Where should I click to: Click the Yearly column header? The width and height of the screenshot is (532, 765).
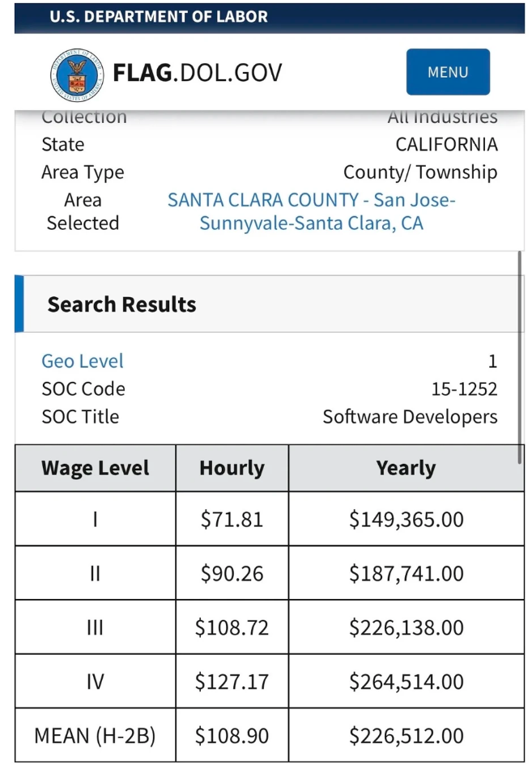point(406,468)
